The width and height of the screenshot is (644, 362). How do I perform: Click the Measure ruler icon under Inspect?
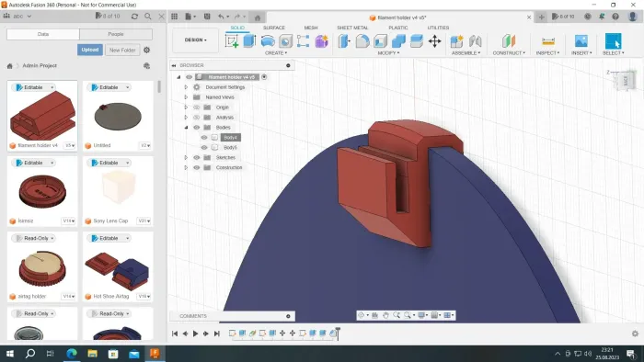pyautogui.click(x=548, y=41)
